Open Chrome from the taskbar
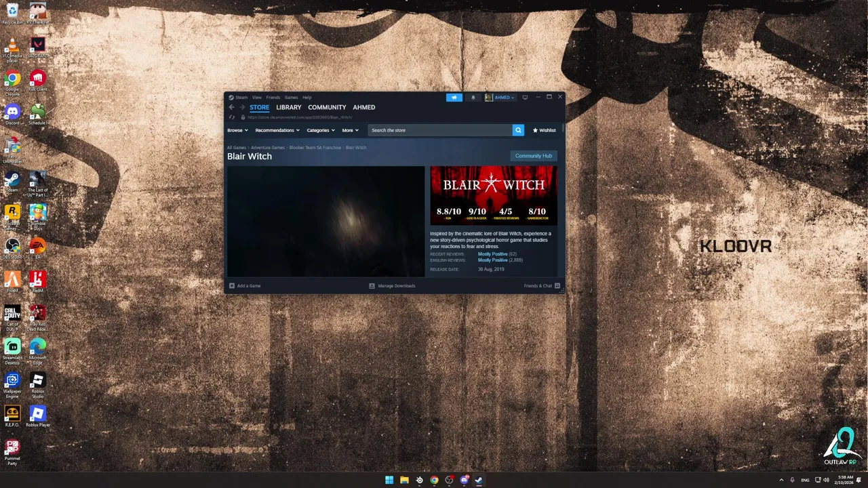This screenshot has width=868, height=488. 434,480
